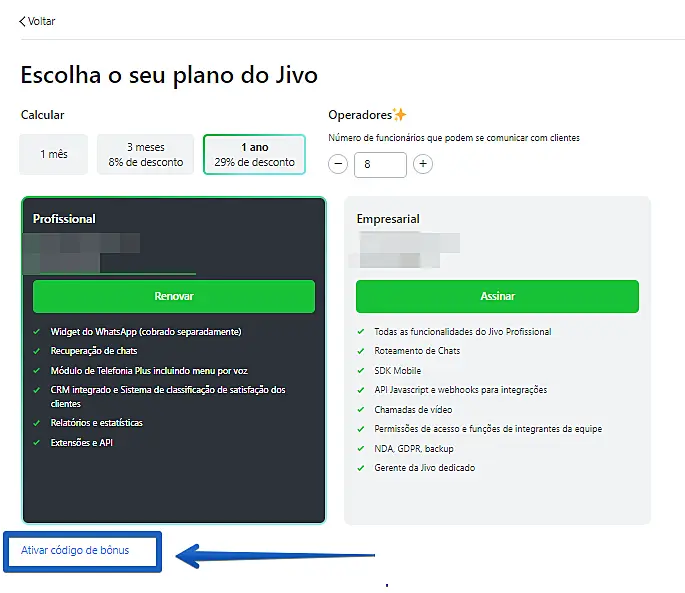Click the Voltar text link
Image resolution: width=685 pixels, height=593 pixels.
coord(42,21)
